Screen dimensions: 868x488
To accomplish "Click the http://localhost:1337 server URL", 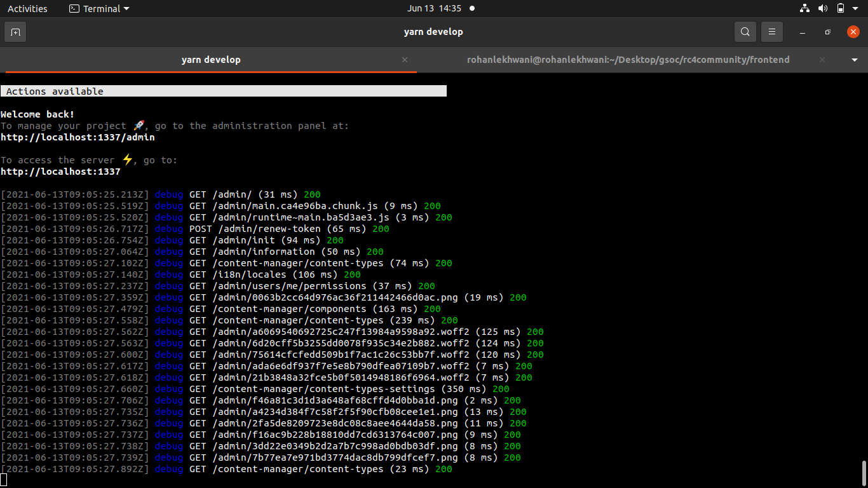I will [60, 172].
